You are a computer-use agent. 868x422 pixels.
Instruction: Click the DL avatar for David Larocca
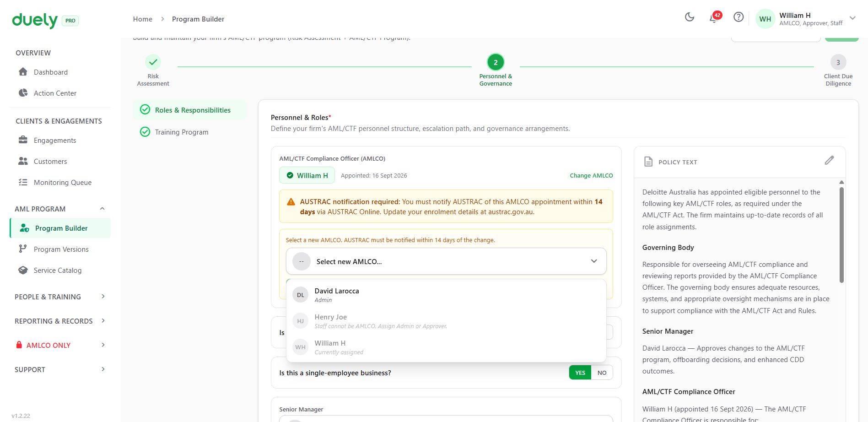tap(301, 295)
